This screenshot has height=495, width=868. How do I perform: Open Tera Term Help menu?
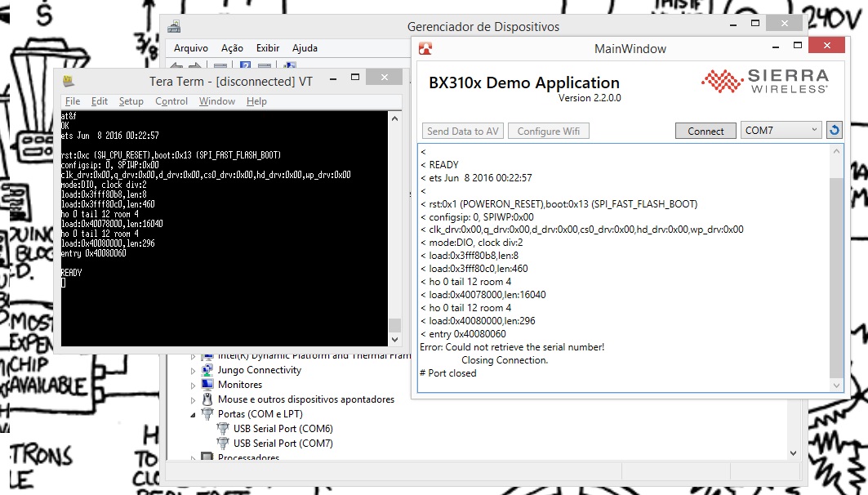tap(256, 100)
